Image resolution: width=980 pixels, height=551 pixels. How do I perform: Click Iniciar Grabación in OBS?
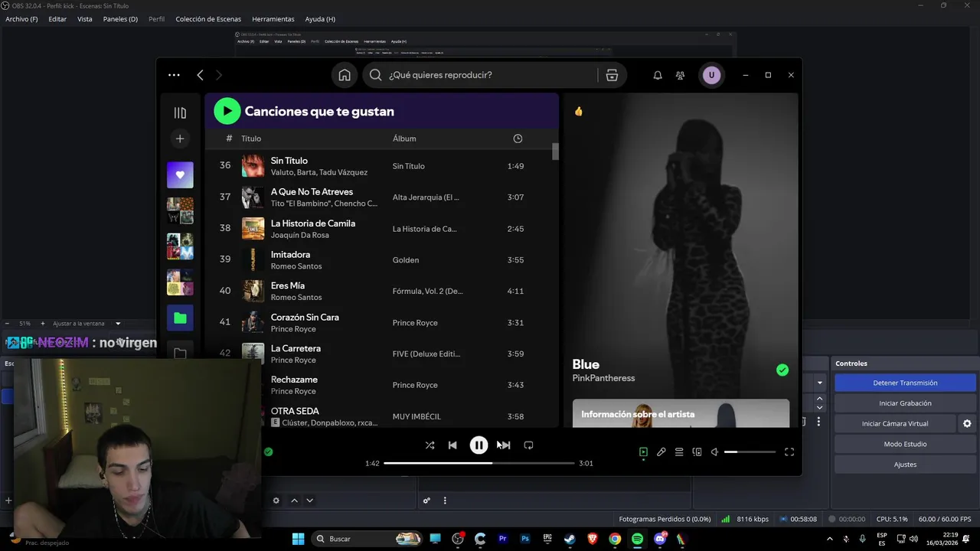pos(905,403)
